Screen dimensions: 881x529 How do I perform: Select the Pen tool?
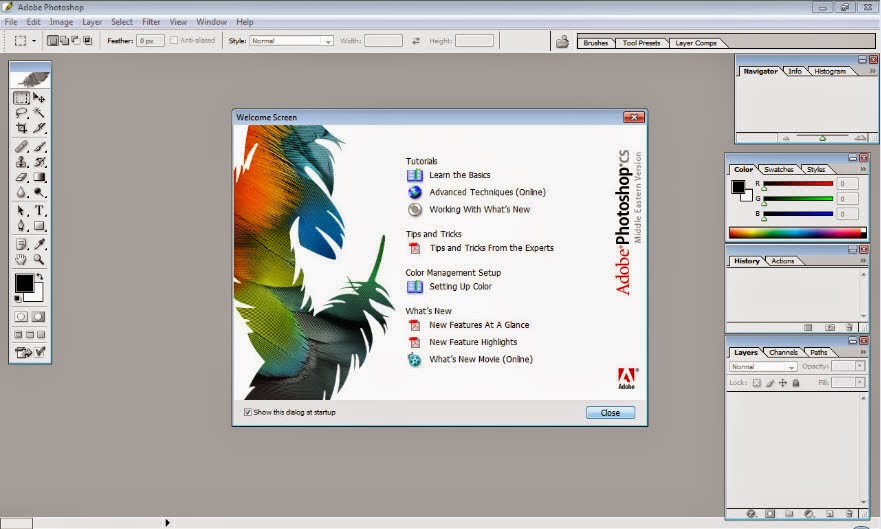coord(21,226)
